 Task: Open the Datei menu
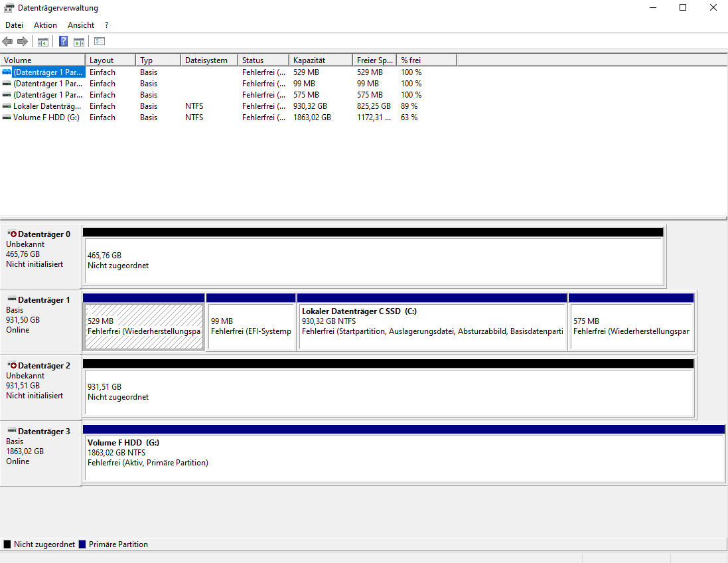click(x=15, y=25)
